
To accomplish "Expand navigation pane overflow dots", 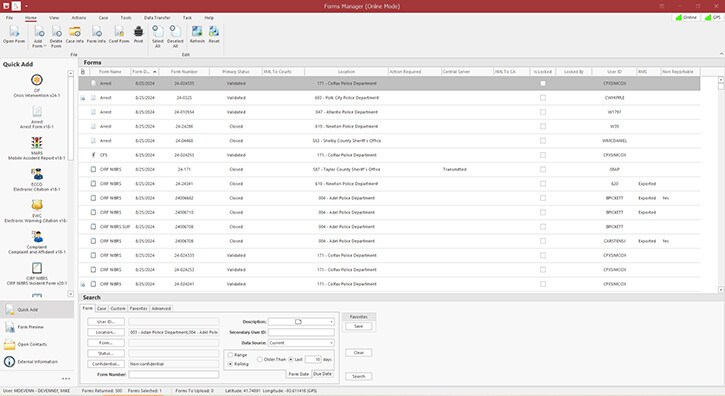I will click(x=66, y=378).
